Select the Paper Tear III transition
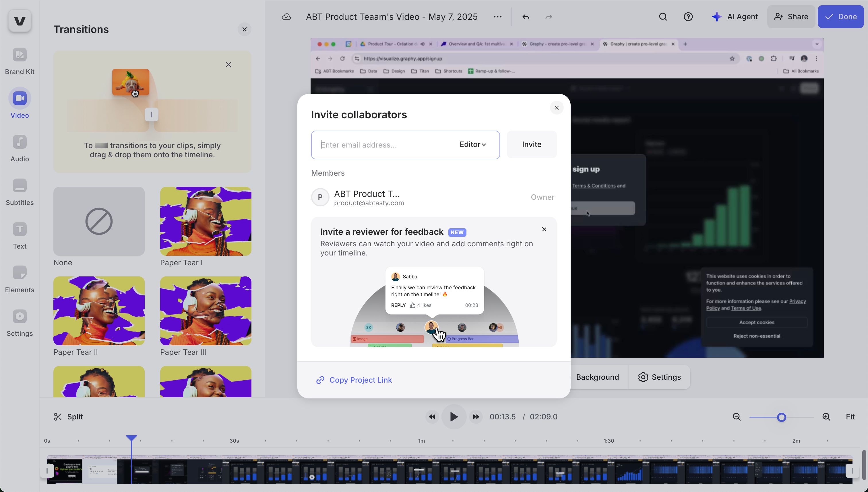Viewport: 868px width, 492px height. [x=206, y=311]
